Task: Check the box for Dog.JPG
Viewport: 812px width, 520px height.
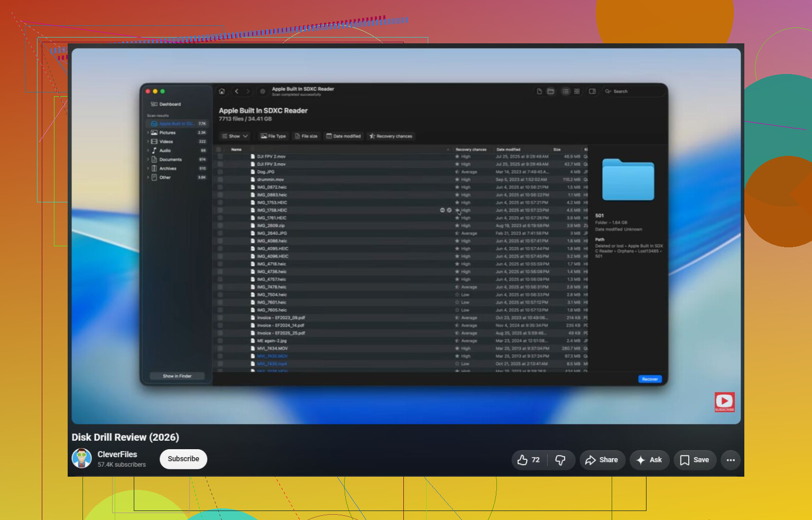Action: [220, 172]
